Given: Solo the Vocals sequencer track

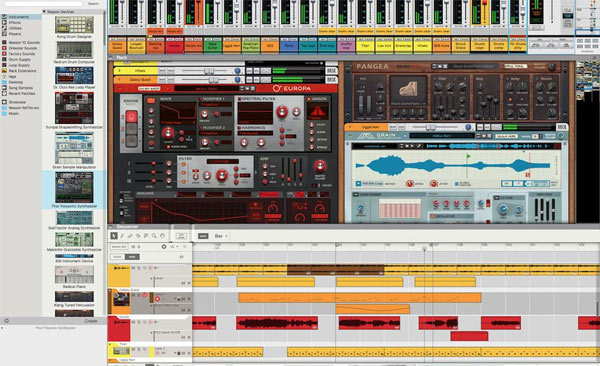Looking at the screenshot, I should click(x=139, y=322).
